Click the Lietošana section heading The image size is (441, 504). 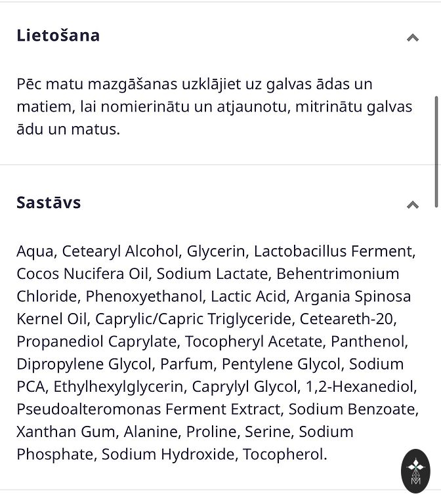point(58,35)
